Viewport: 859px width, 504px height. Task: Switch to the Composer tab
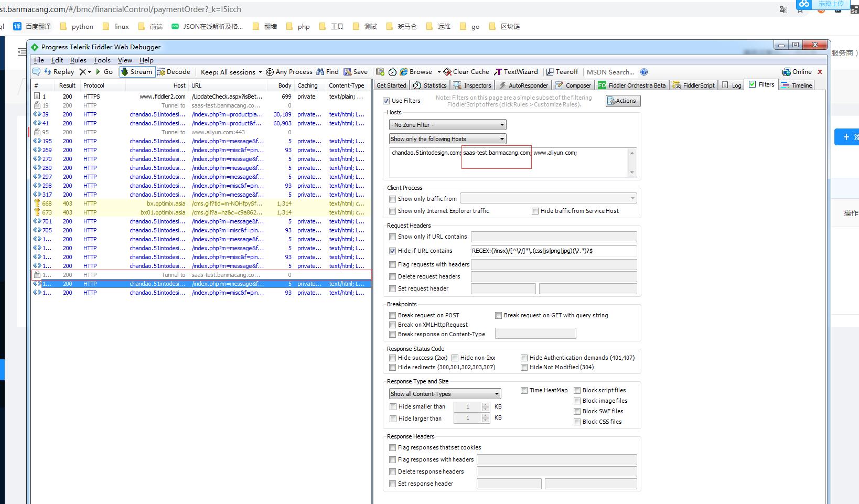click(x=573, y=85)
